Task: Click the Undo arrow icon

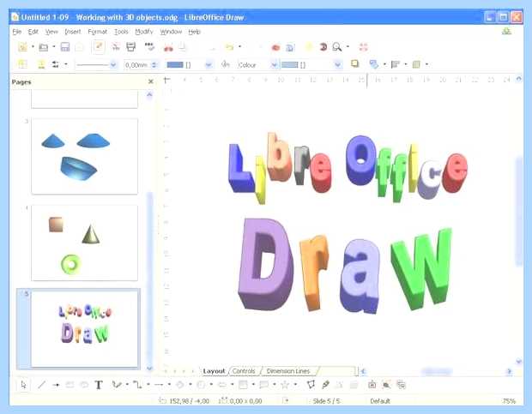Action: click(x=230, y=47)
